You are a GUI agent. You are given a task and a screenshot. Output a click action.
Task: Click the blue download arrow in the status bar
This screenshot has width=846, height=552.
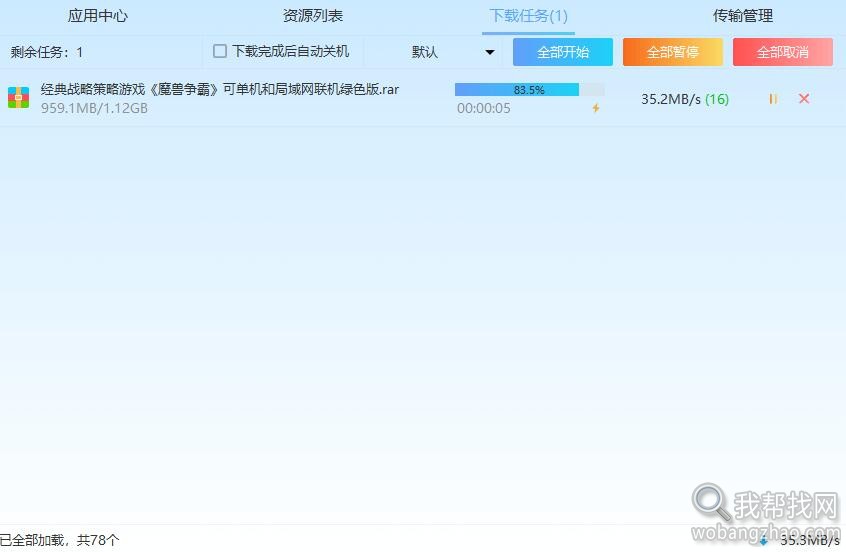(x=763, y=541)
